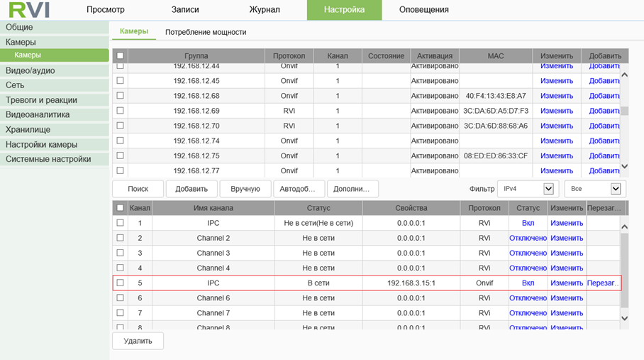Click Изменить link for channel 5
Viewport: 644px width, 360px height.
coord(567,283)
